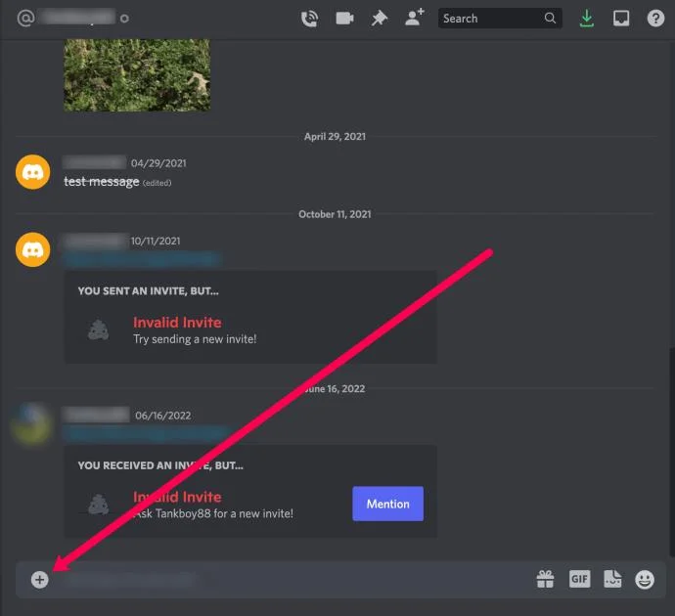The height and width of the screenshot is (616, 675).
Task: Click the orange avatar on the 10/11/2021 message
Action: click(32, 249)
